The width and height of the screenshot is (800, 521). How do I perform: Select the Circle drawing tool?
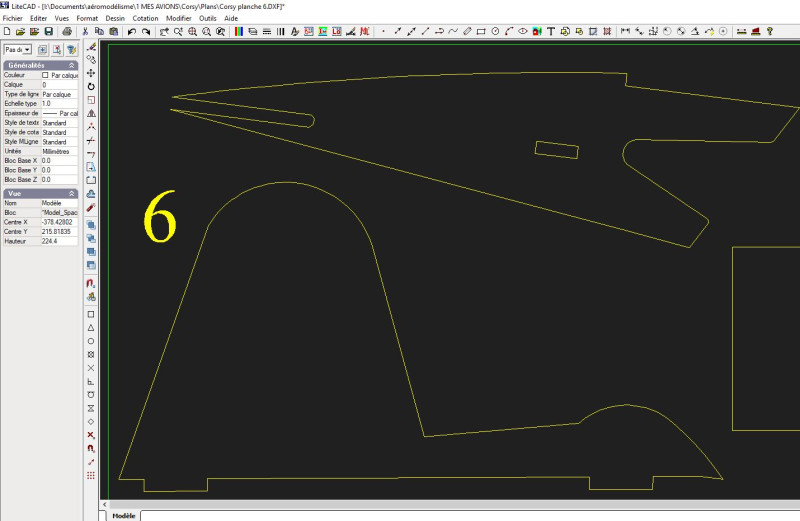[496, 32]
